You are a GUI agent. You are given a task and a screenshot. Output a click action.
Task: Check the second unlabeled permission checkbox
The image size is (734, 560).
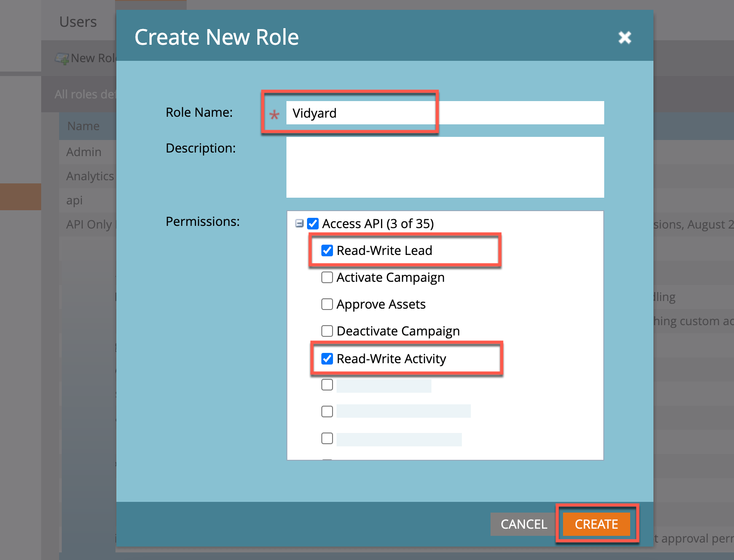pyautogui.click(x=327, y=412)
